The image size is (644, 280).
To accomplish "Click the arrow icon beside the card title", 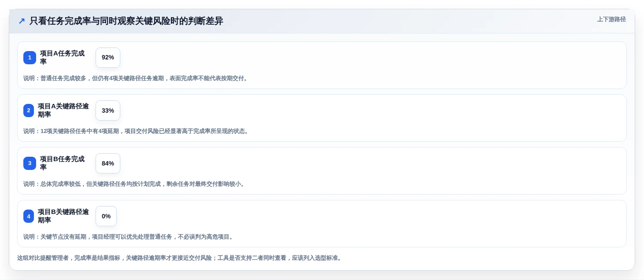I will coord(22,21).
